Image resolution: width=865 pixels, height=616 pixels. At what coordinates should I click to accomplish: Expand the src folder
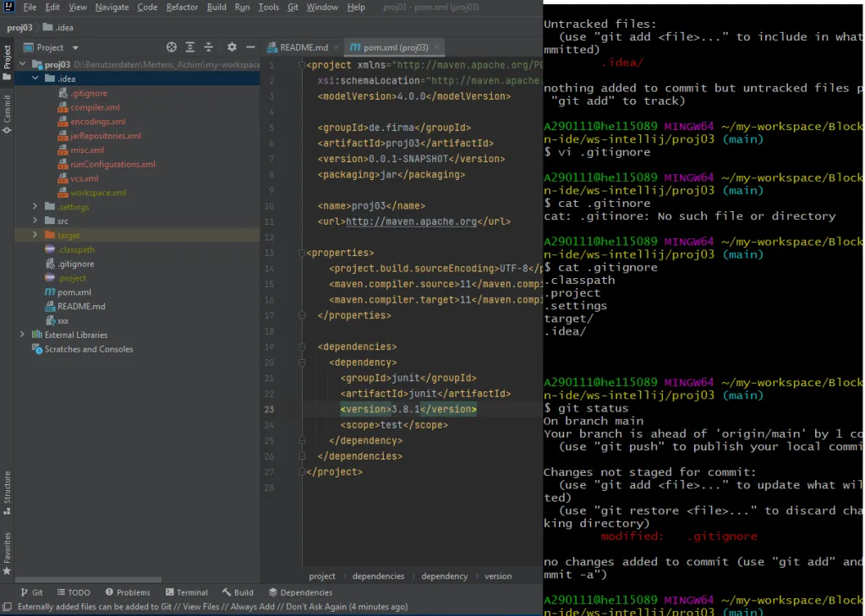click(36, 221)
